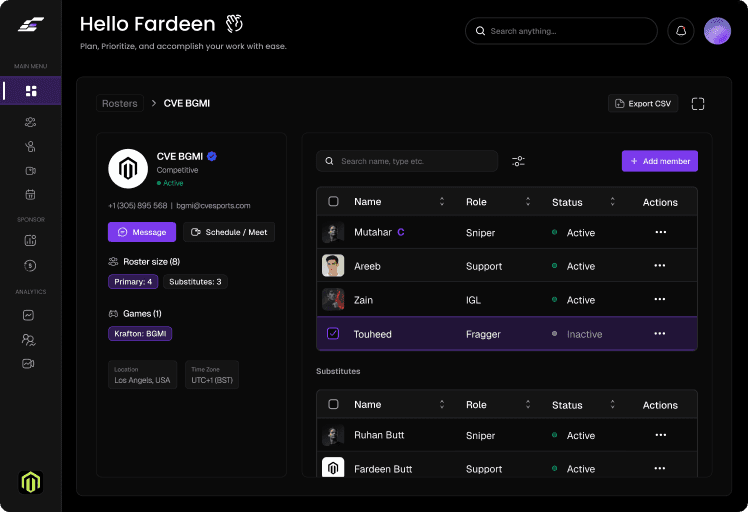The width and height of the screenshot is (748, 512).
Task: Click the green team logo at sidebar bottom
Action: click(x=31, y=482)
